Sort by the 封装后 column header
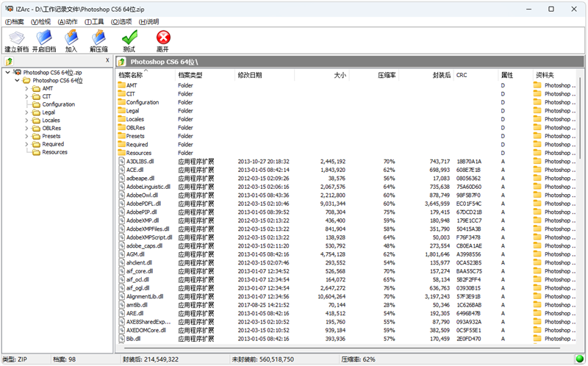The height and width of the screenshot is (366, 588). click(x=426, y=75)
